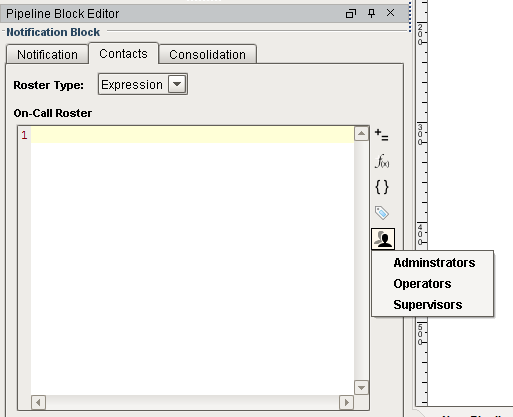Click the editor's scroll left arrow
Viewport: 513px width, 417px height.
click(x=38, y=402)
